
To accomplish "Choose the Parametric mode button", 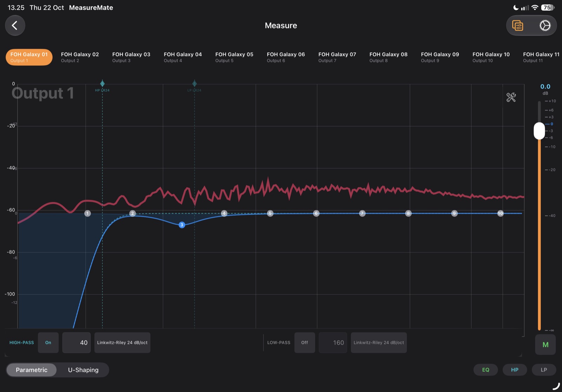I will pos(32,370).
